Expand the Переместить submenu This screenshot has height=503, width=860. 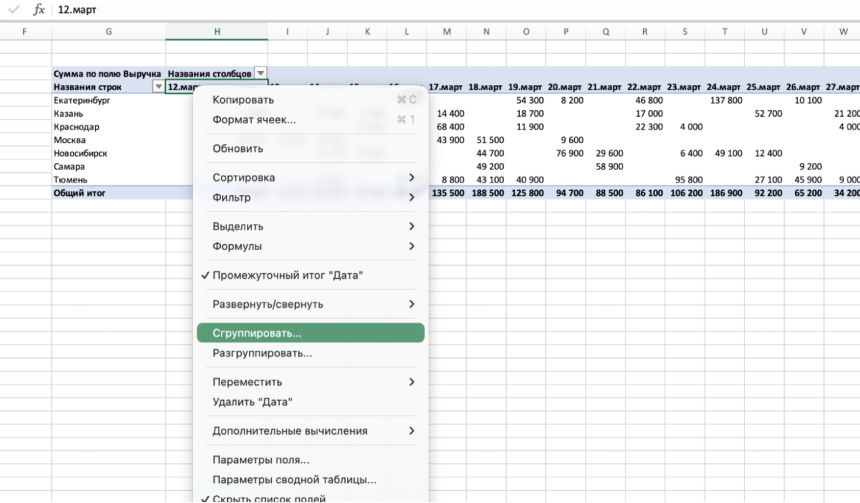click(310, 382)
